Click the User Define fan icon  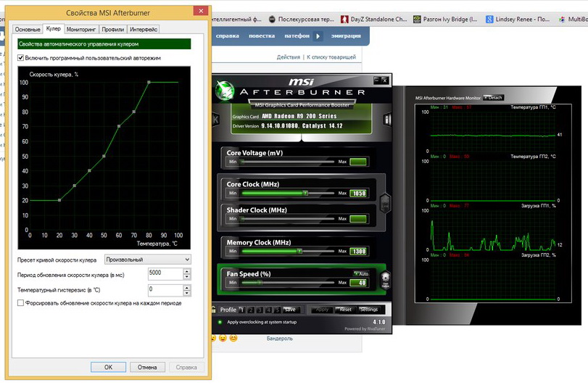pos(385,279)
